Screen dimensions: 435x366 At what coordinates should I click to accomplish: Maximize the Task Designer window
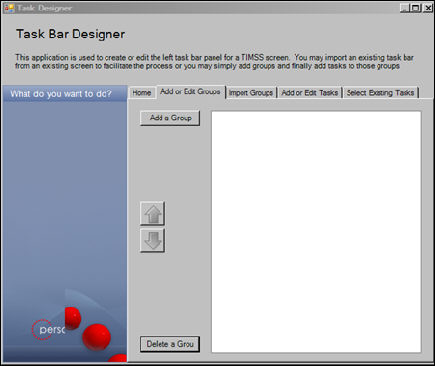tap(415, 8)
